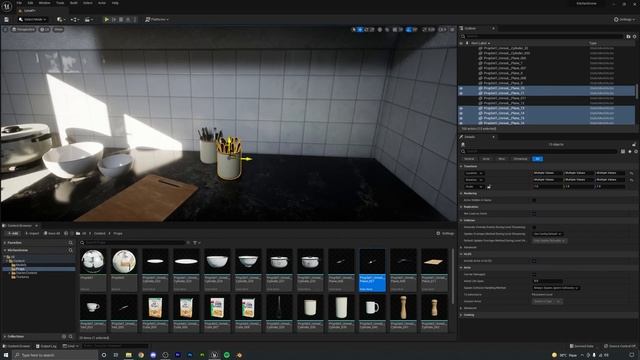Viewport: 640px width, 360px height.
Task: Click the Outliner search field
Action: click(543, 36)
